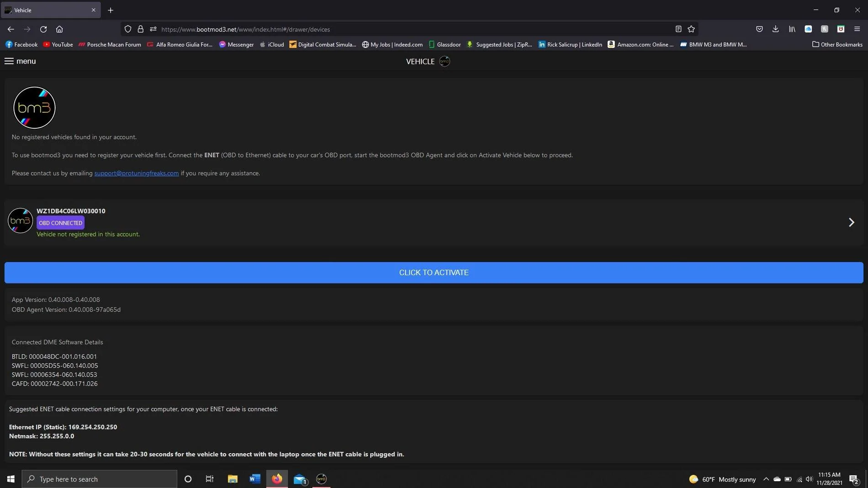Open the bm3 app on the taskbar
This screenshot has width=868, height=488.
[321, 479]
